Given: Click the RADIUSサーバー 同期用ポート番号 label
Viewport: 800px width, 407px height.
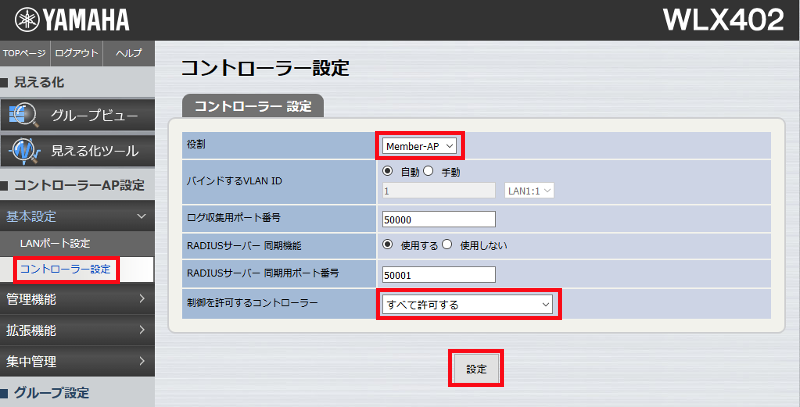Looking at the screenshot, I should pos(263,273).
